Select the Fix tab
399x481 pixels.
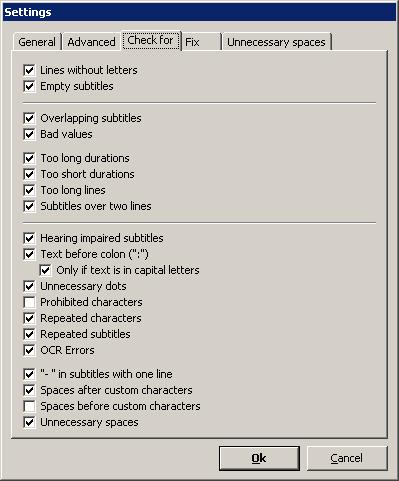pos(201,42)
